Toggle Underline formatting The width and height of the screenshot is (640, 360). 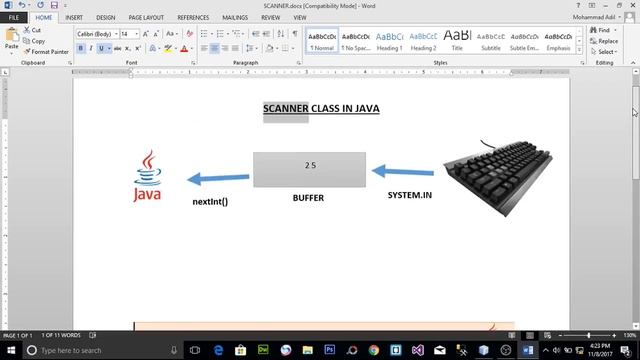(x=101, y=48)
